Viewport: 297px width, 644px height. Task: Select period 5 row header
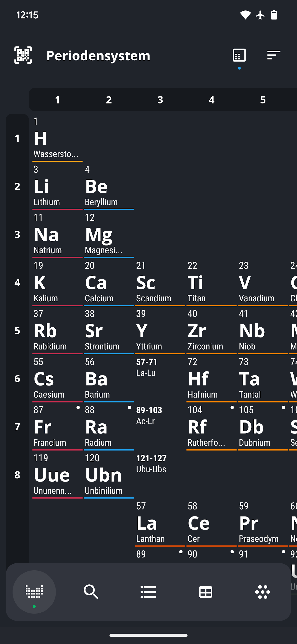coord(17,331)
